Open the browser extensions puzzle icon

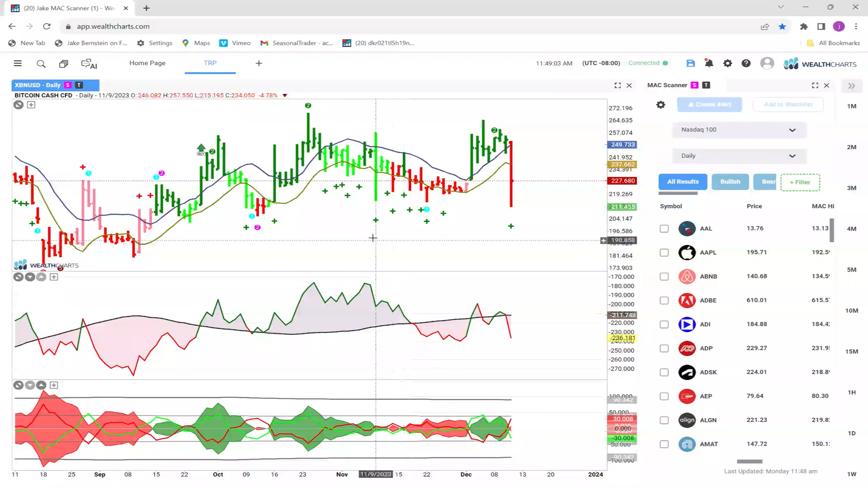pyautogui.click(x=804, y=27)
